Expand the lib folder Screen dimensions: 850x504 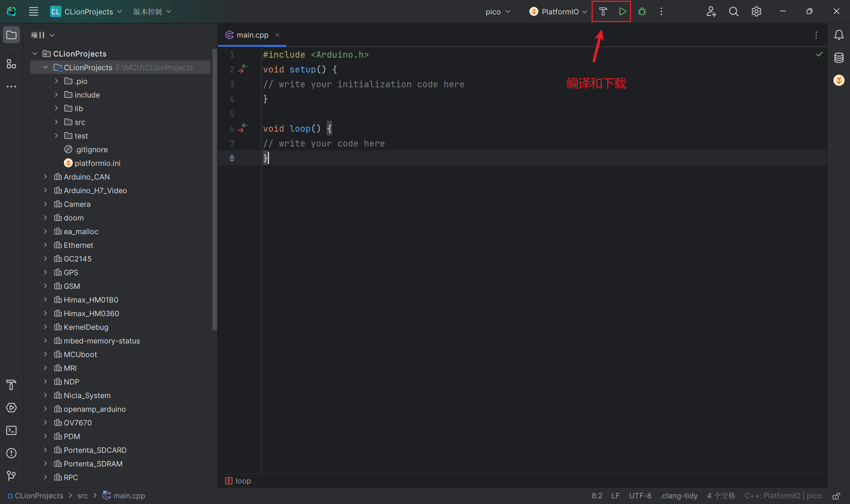(56, 108)
